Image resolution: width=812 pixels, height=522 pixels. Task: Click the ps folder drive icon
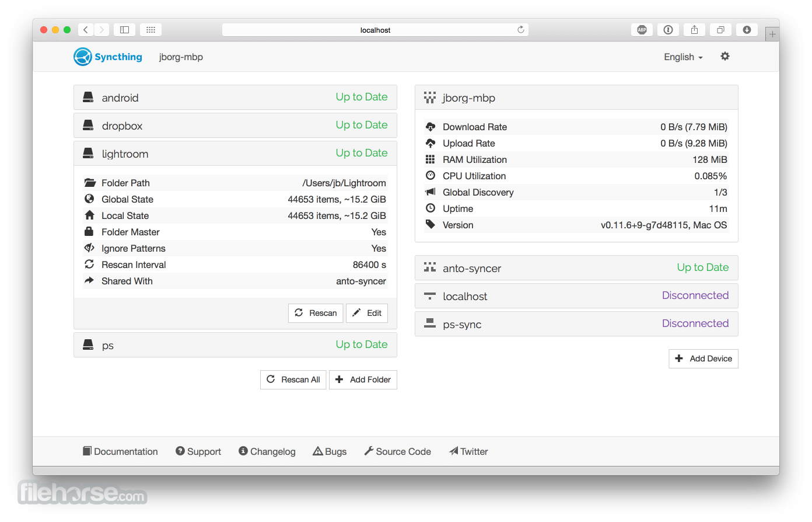coord(88,344)
